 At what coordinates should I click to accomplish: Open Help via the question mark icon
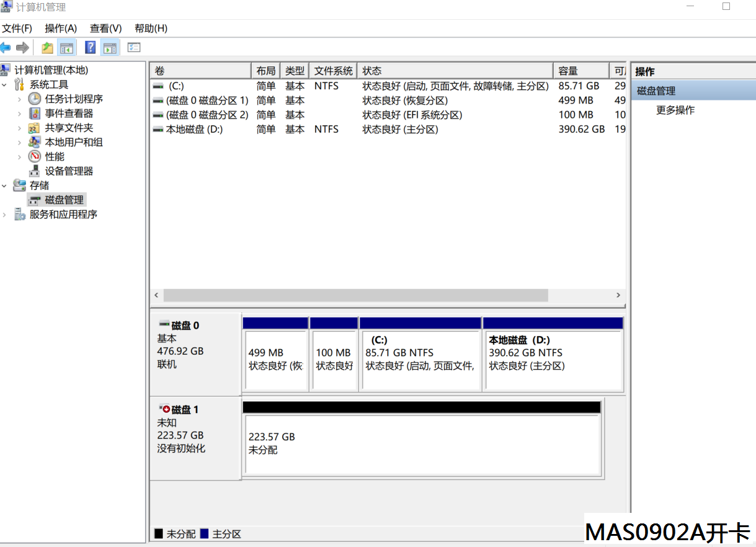91,47
